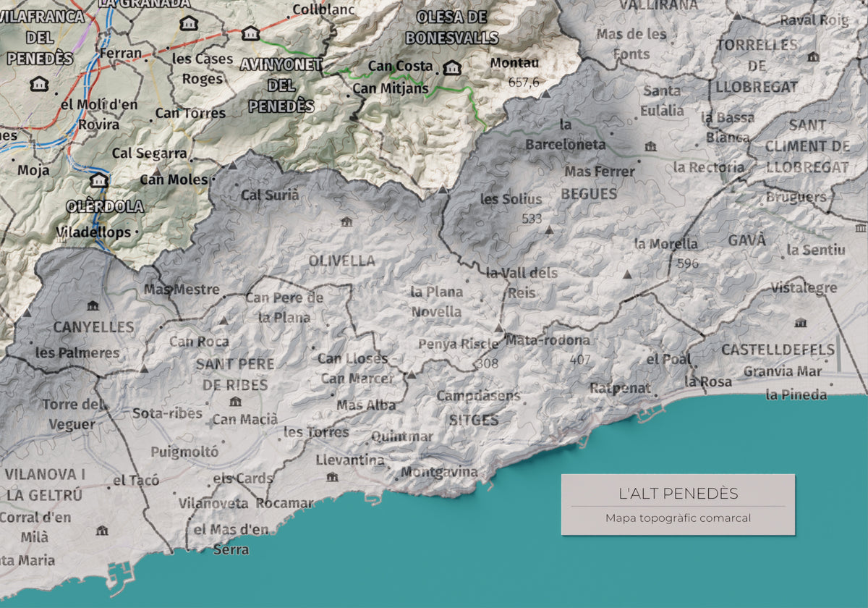Image resolution: width=868 pixels, height=608 pixels.
Task: Select the Can Lloses label
Action: [x=352, y=358]
